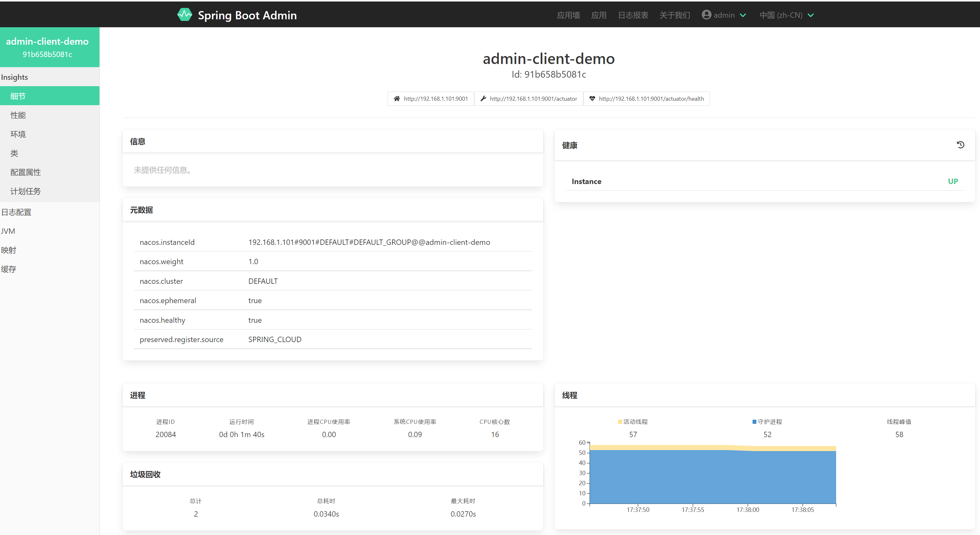This screenshot has width=980, height=535.
Task: Open the http://192.168.1.101:9001/actuator/health link
Action: click(647, 99)
